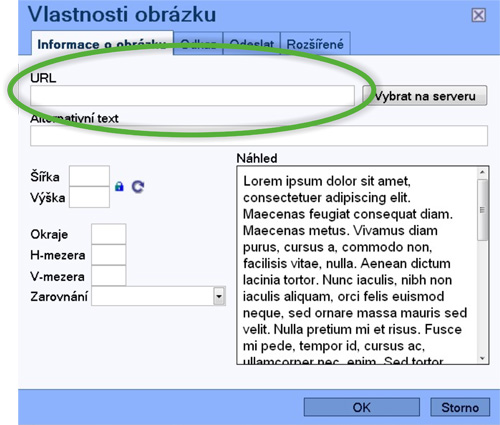Click the H-mezera input box
Image resolution: width=500 pixels, height=425 pixels.
(109, 255)
